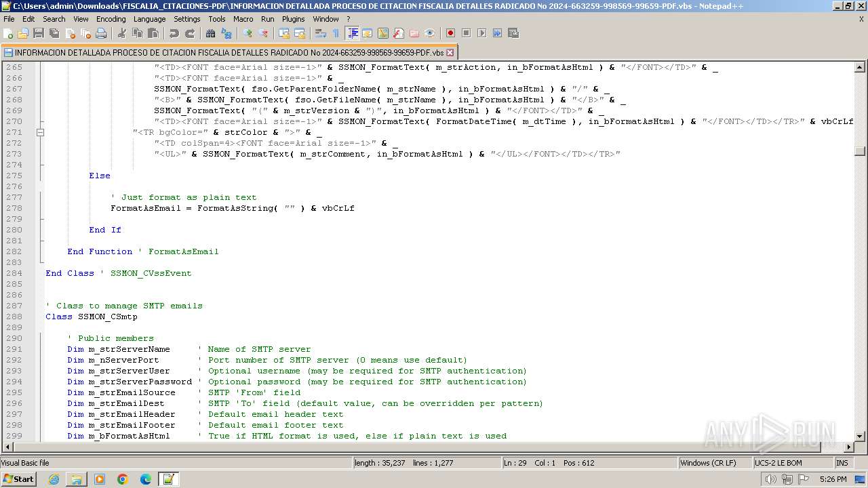868x488 pixels.
Task: Open the Macro menu
Action: [x=243, y=19]
